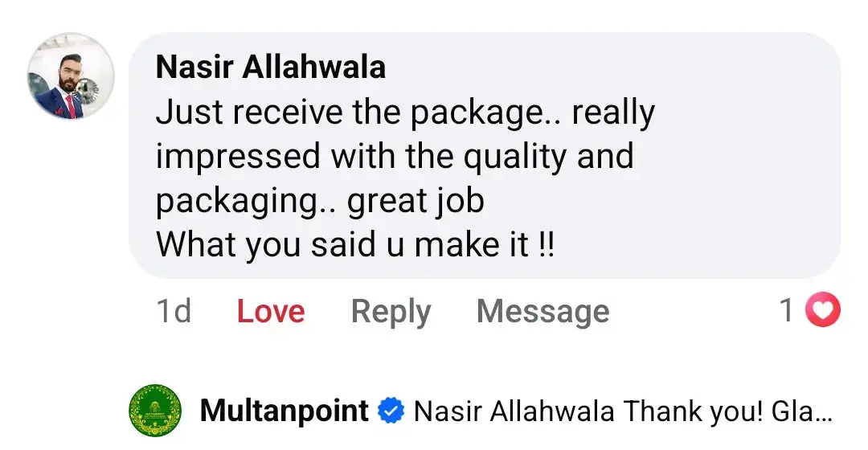The image size is (868, 450).
Task: Click Message to contact the commenter
Action: coord(543,312)
